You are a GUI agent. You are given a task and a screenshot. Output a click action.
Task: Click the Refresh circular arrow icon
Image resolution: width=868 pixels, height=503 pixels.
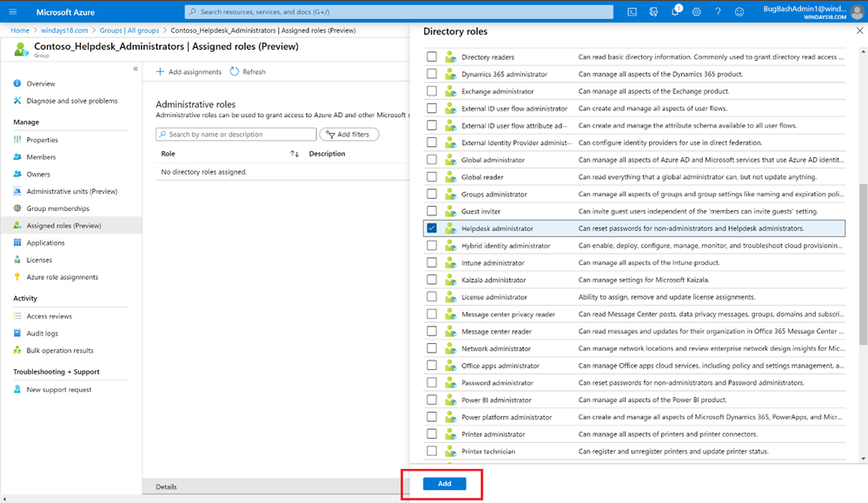235,71
